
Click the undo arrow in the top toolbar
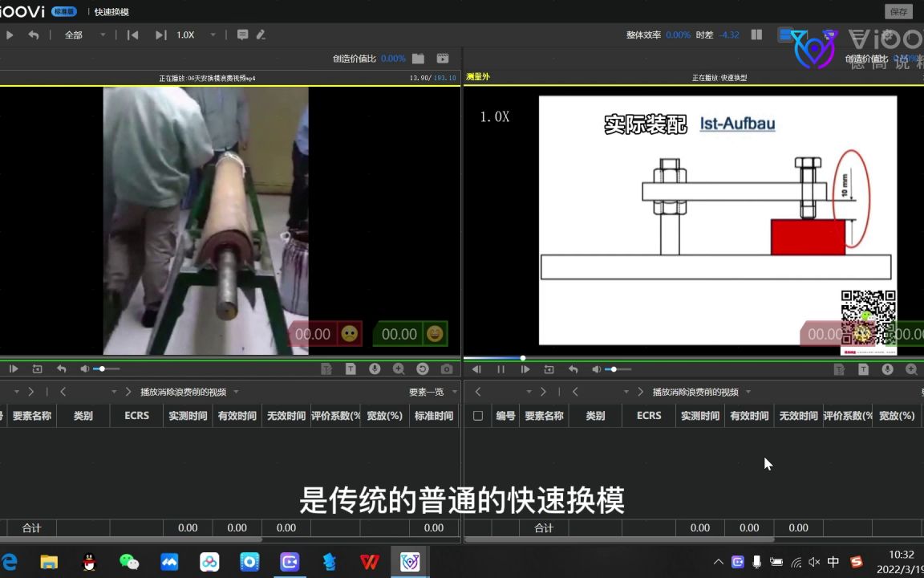coord(32,35)
